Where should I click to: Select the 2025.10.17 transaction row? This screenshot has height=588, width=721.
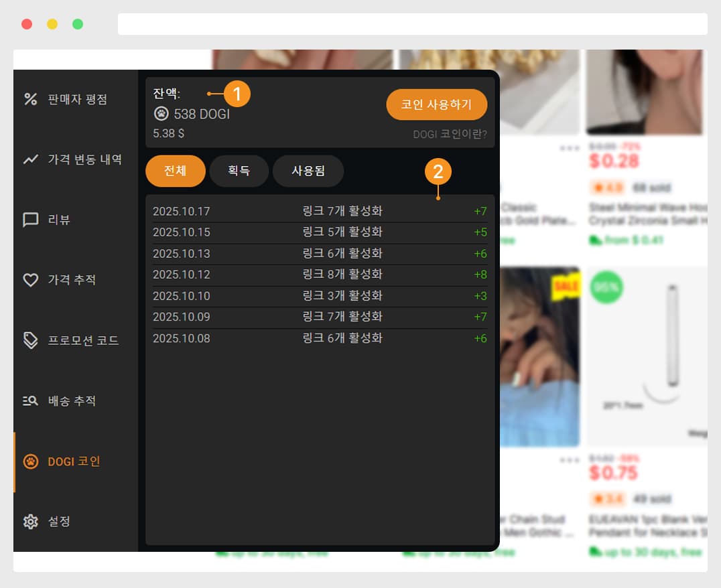(x=320, y=212)
